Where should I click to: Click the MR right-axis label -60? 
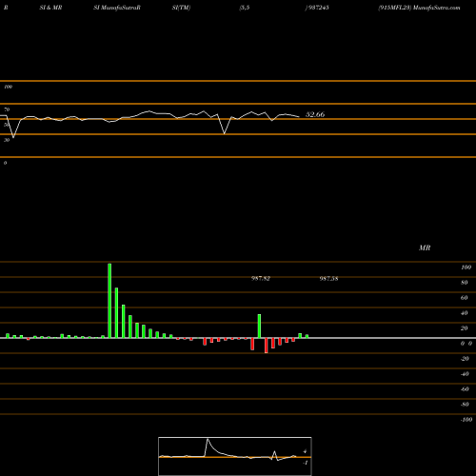[x=465, y=389]
